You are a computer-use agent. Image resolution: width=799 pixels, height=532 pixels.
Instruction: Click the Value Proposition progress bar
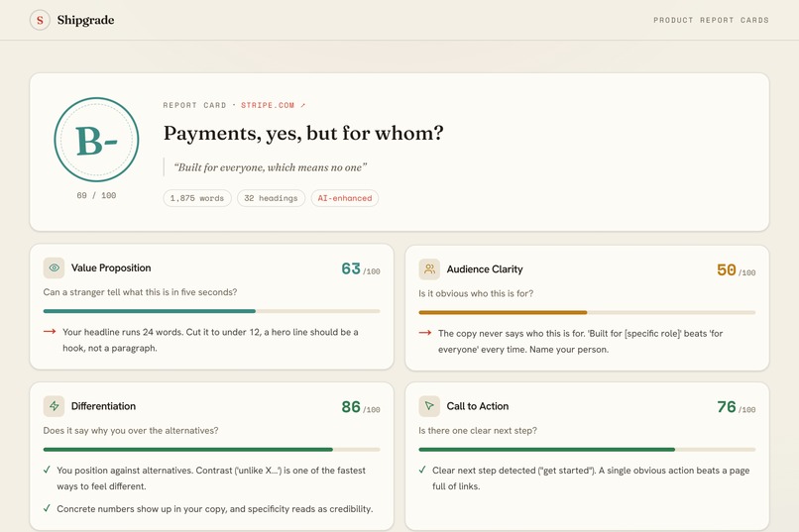pos(211,311)
